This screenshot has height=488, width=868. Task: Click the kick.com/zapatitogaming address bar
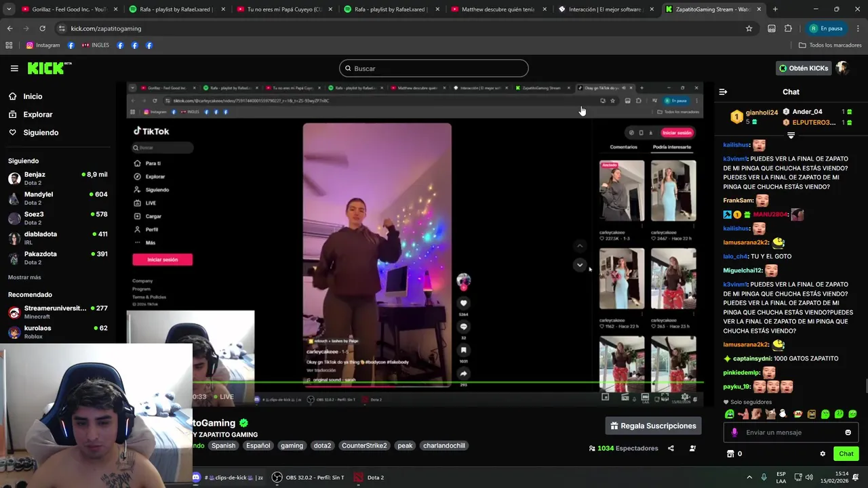106,28
